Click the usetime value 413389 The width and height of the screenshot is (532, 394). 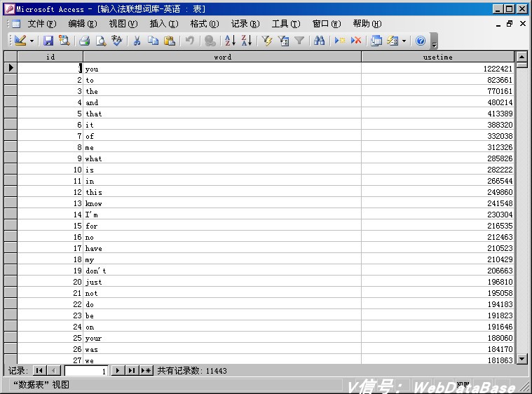(x=500, y=114)
